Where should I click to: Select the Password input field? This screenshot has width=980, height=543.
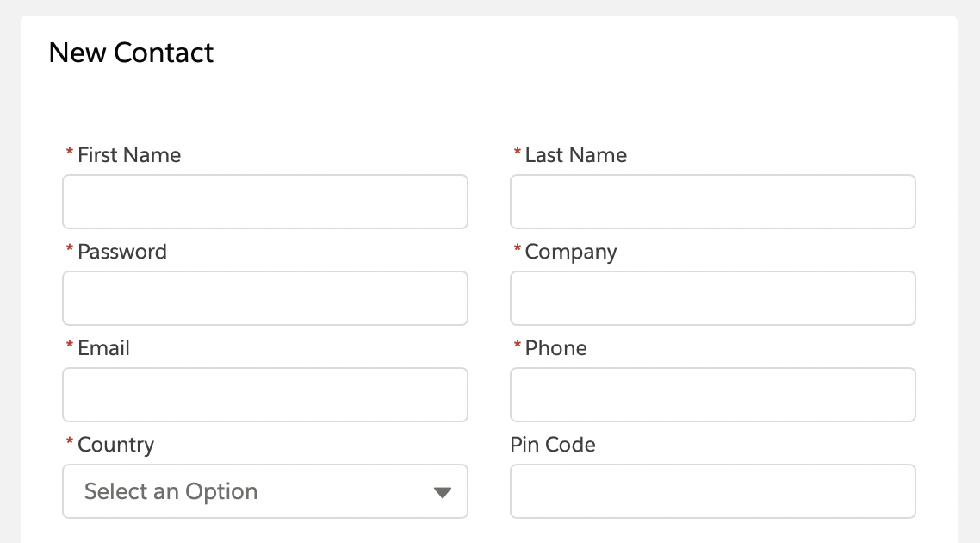(x=264, y=298)
